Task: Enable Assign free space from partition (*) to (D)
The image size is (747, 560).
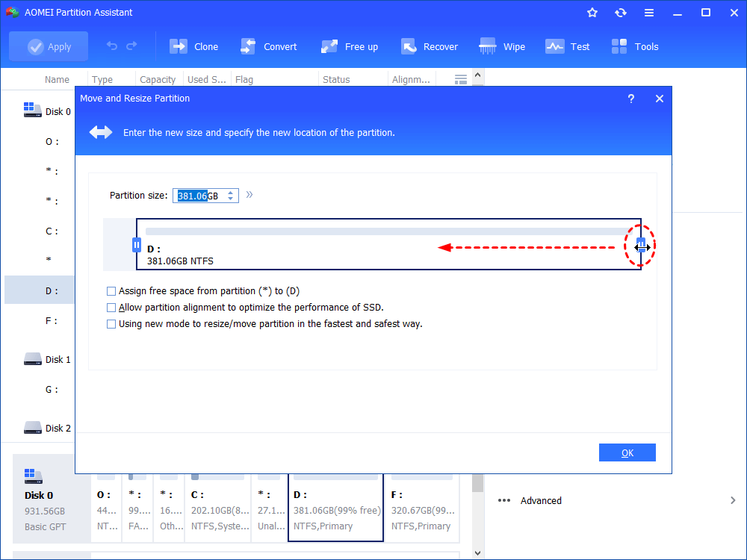Action: pyautogui.click(x=111, y=291)
